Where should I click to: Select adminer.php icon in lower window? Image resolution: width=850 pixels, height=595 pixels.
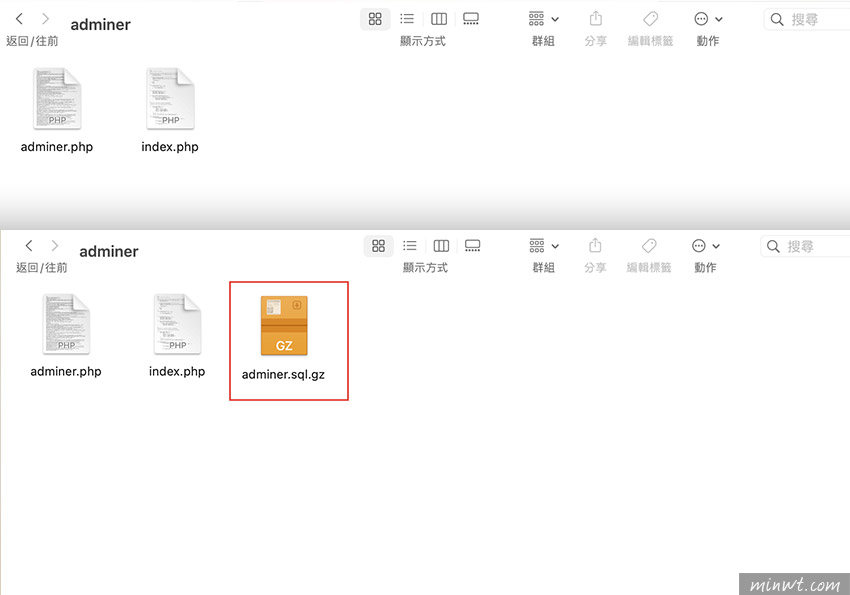[x=66, y=324]
